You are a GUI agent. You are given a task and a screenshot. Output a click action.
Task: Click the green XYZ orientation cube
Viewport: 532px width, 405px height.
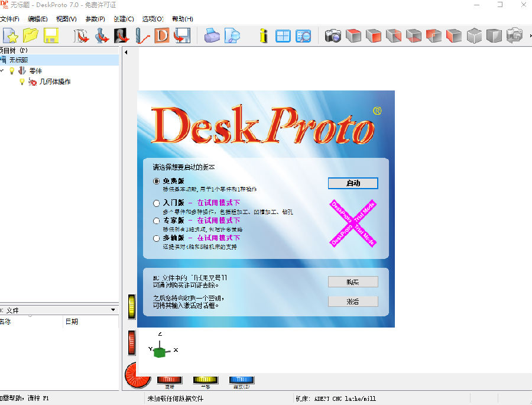click(160, 352)
